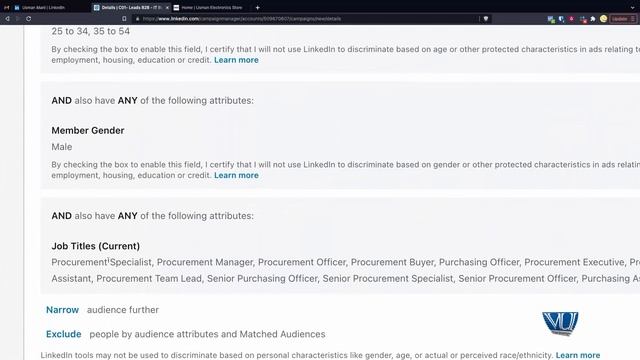This screenshot has width=640, height=360.
Task: Click the bookmark icon beside the address bar
Action: coord(124,19)
